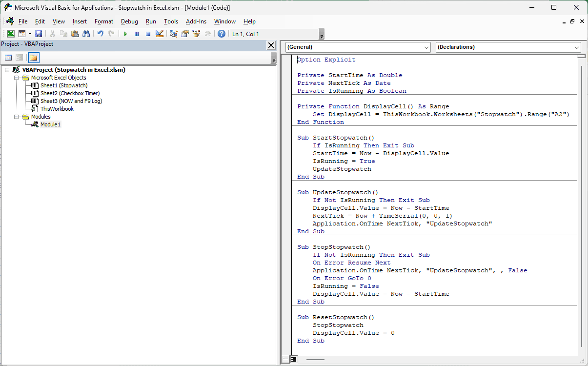Open the Add-Ins menu

tap(196, 21)
